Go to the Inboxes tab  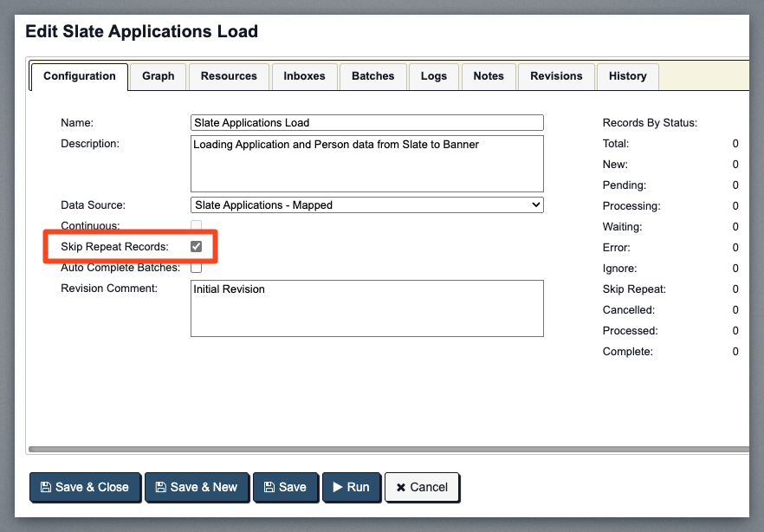point(304,76)
